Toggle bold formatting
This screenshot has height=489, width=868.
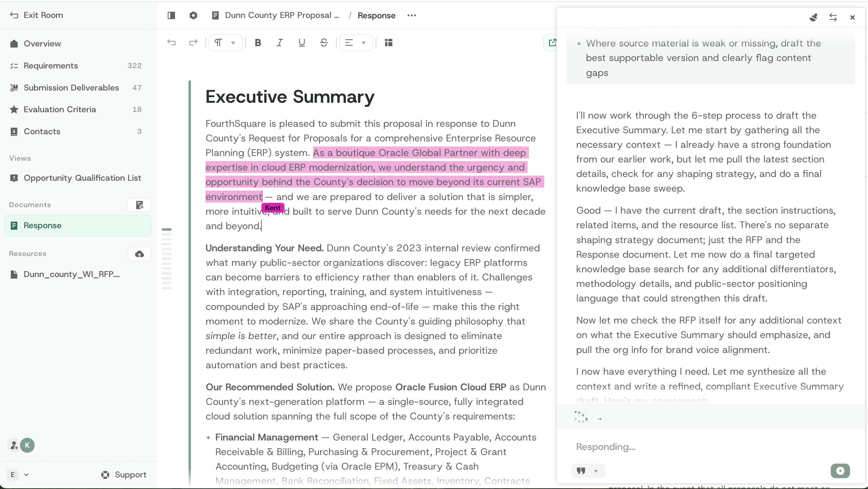click(x=258, y=43)
